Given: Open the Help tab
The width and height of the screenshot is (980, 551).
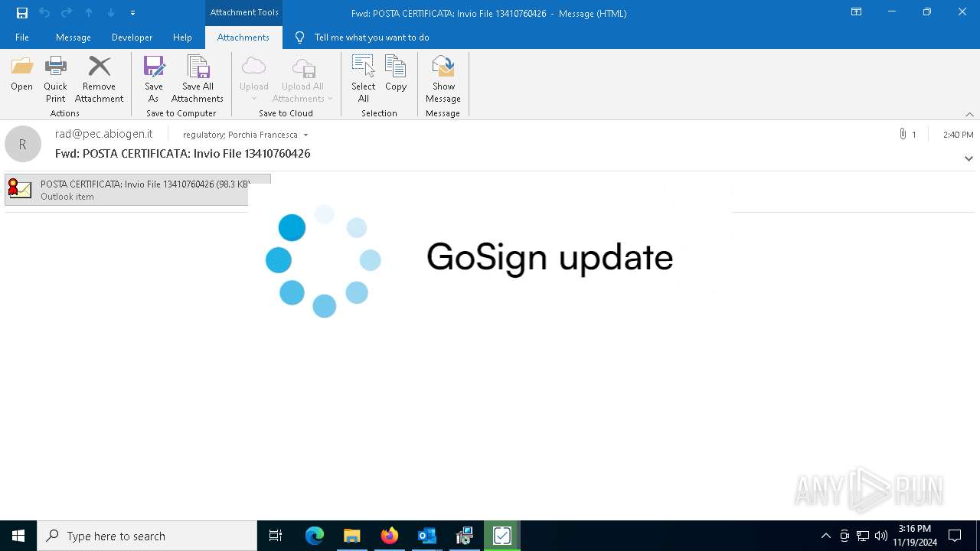Looking at the screenshot, I should click(x=182, y=37).
